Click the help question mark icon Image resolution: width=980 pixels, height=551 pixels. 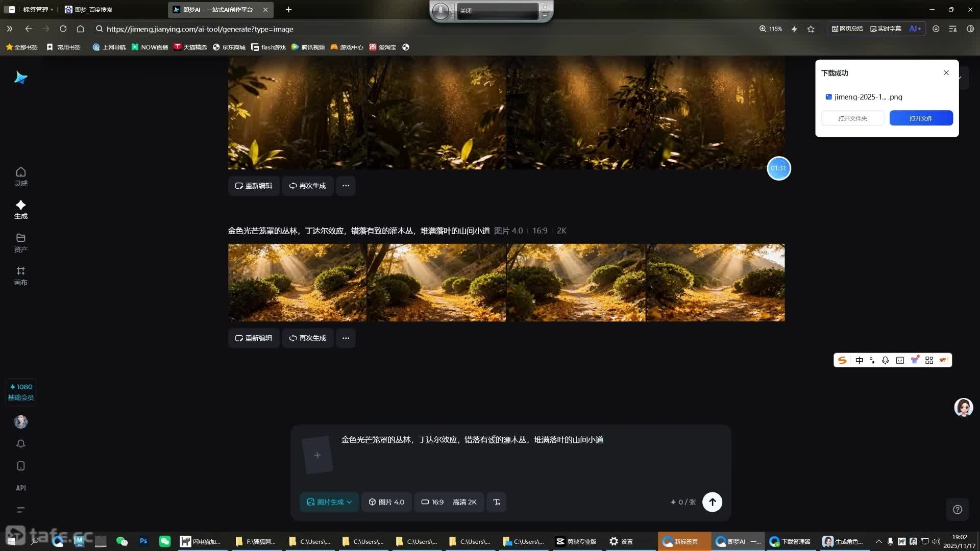pos(958,509)
